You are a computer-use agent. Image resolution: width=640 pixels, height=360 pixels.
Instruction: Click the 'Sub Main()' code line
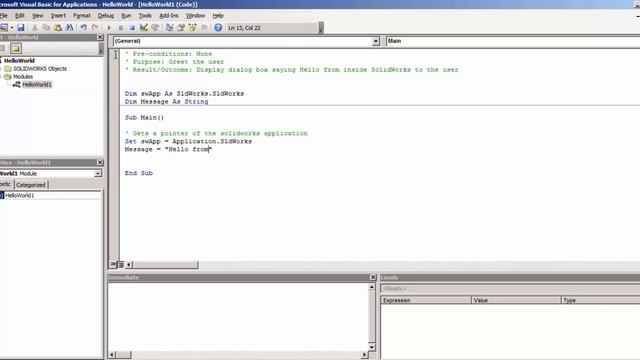click(144, 118)
